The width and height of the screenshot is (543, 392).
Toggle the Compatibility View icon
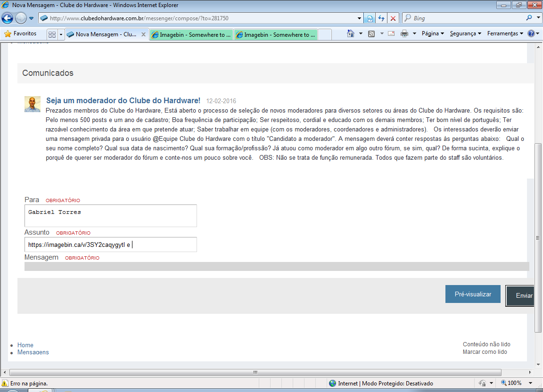(370, 18)
